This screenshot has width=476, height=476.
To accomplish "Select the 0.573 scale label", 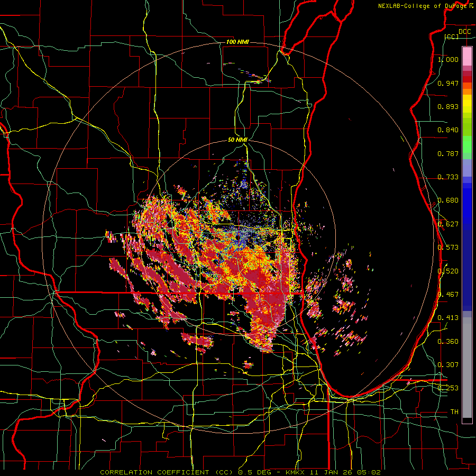I will coord(448,248).
